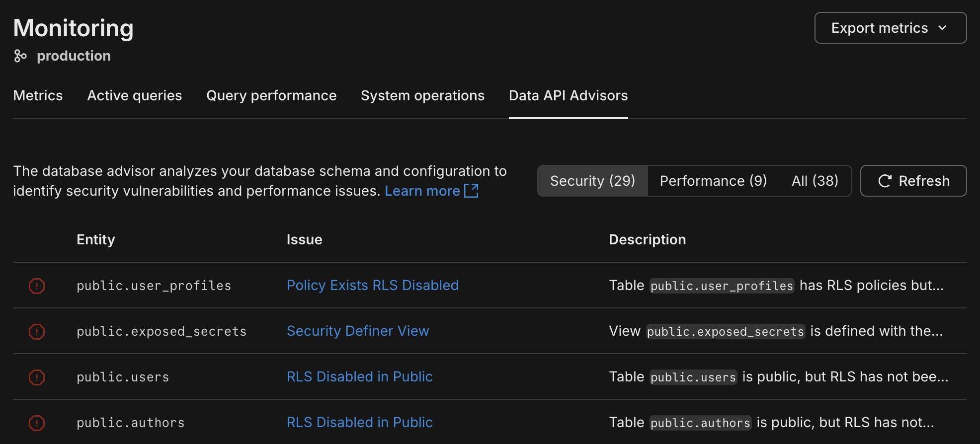Open RLS Disabled in Public for public.users
980x444 pixels.
[360, 376]
